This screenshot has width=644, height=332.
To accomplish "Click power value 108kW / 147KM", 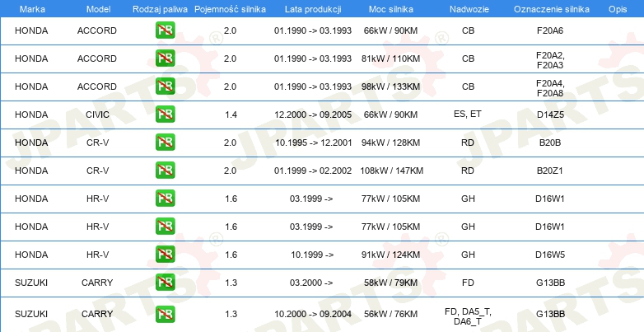I will pos(391,171).
